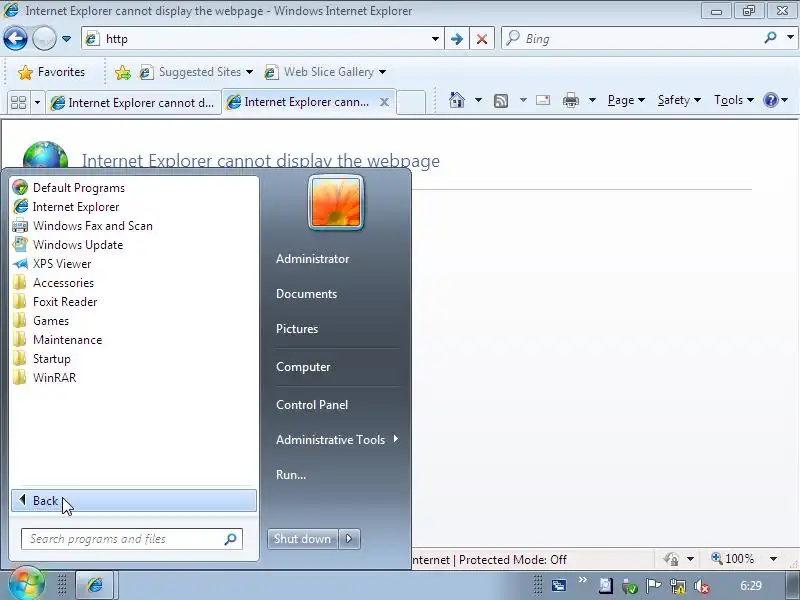The height and width of the screenshot is (600, 800).
Task: Click the muted volume tray icon
Action: point(702,586)
